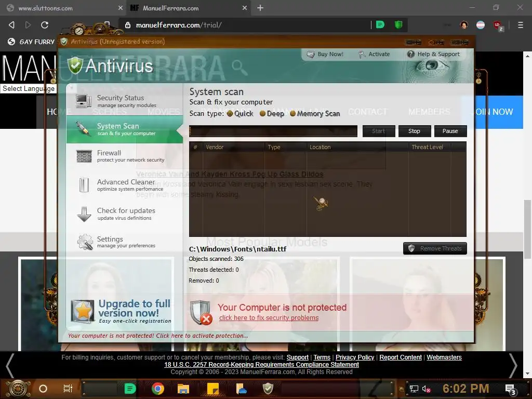This screenshot has width=532, height=399.
Task: Open the Select Language dropdown
Action: pyautogui.click(x=29, y=88)
